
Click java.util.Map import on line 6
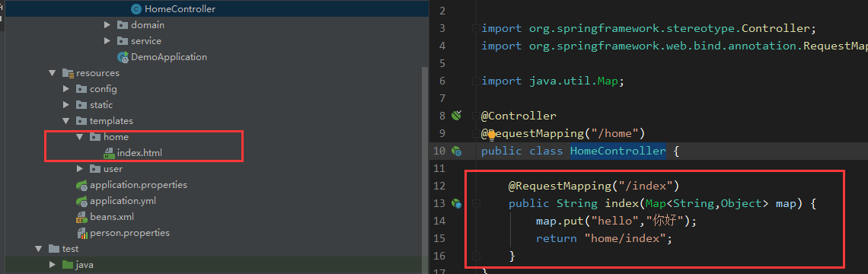[x=573, y=81]
